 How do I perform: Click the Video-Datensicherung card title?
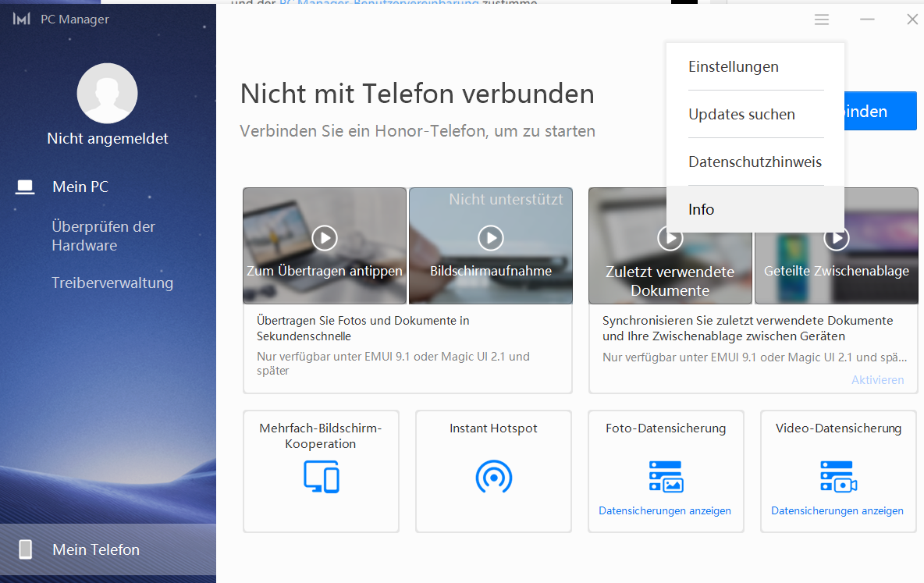point(839,428)
